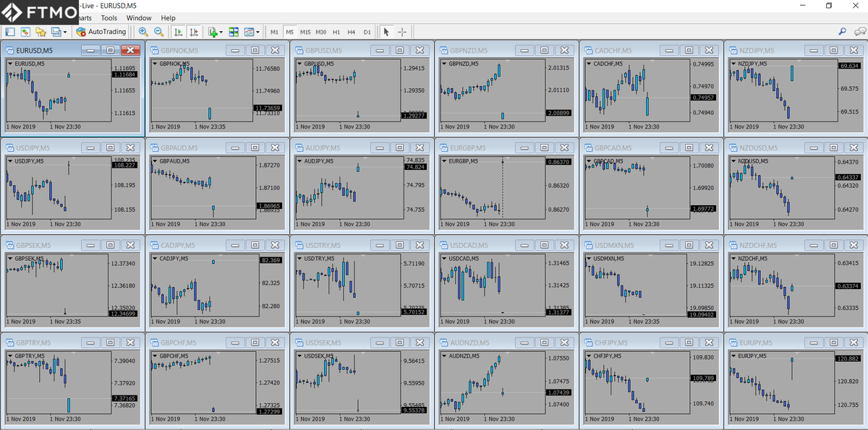Viewport: 868px width, 430px height.
Task: Click price label 0.86370 on EURGBP chart
Action: coord(559,162)
